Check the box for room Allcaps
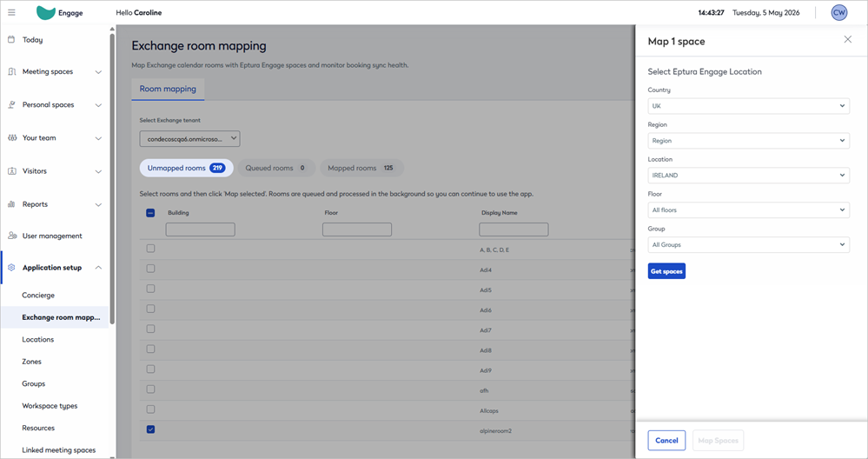This screenshot has height=459, width=868. point(150,409)
